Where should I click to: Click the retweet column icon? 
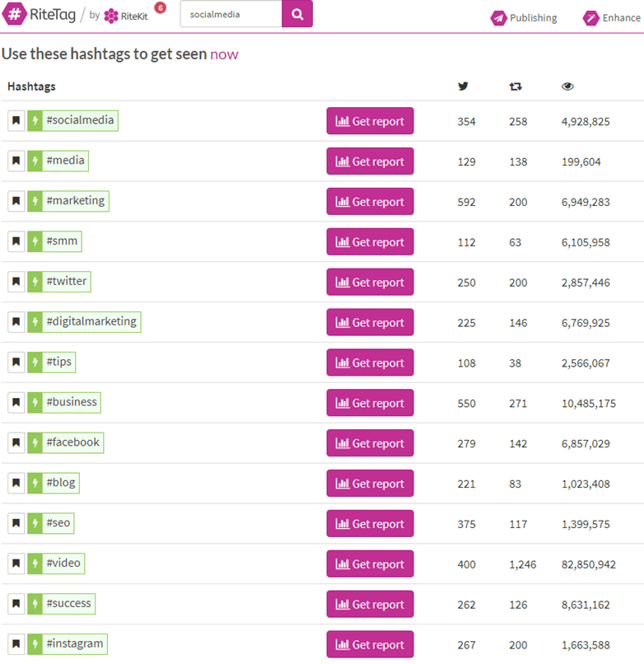[516, 87]
